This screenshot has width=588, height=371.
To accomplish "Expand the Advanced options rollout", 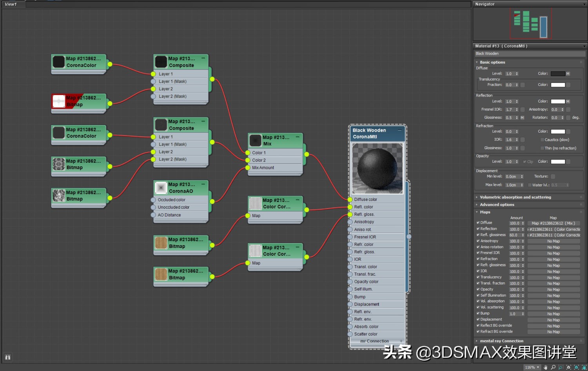I will pyautogui.click(x=497, y=205).
